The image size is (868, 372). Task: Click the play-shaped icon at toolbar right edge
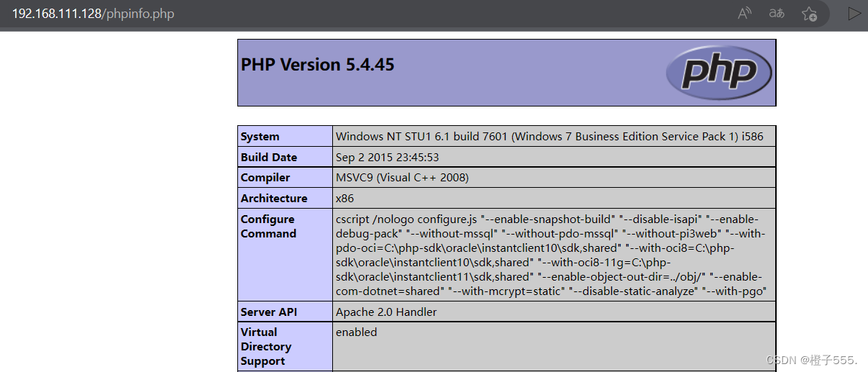854,14
